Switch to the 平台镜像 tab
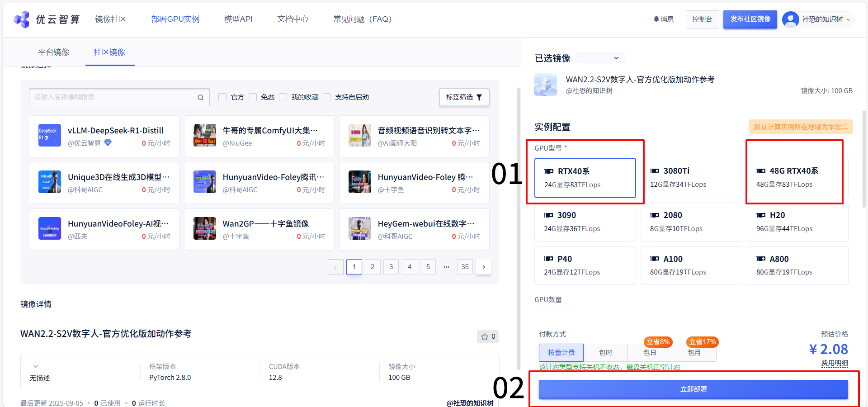The image size is (868, 407). 54,52
